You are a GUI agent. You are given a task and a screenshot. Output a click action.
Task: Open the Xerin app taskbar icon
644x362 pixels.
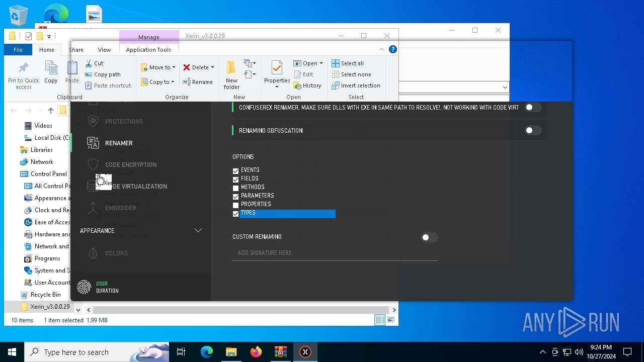pos(305,352)
